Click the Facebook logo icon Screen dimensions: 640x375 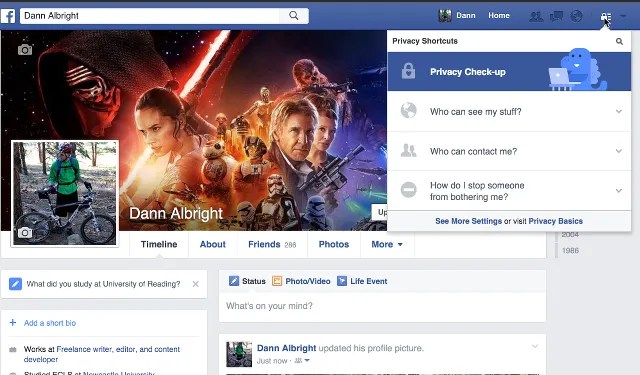(8, 16)
